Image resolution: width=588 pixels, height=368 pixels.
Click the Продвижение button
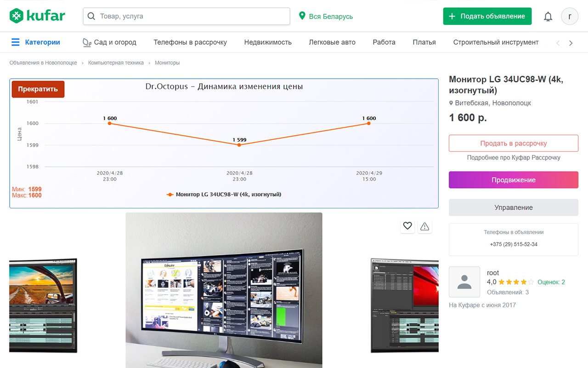[514, 180]
